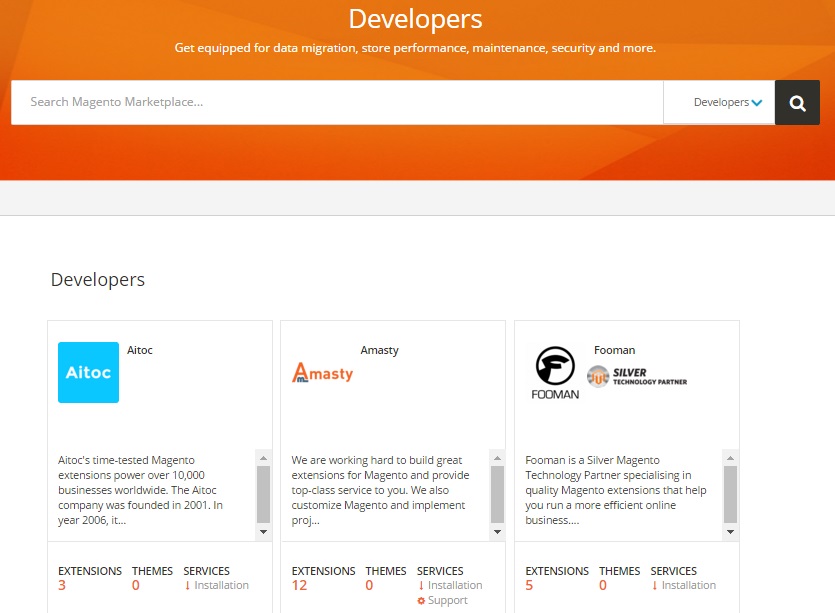
Task: Click the Developers section heading
Action: click(x=98, y=280)
